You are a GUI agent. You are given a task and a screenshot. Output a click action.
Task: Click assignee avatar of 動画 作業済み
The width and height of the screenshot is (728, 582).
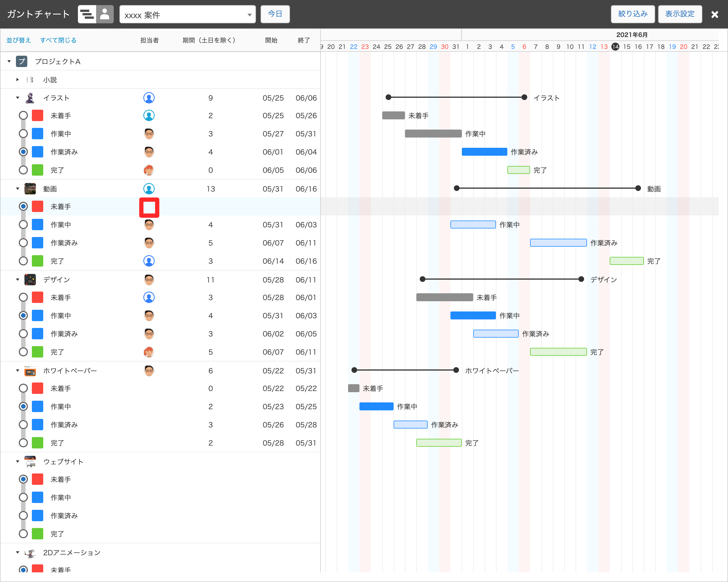(149, 243)
